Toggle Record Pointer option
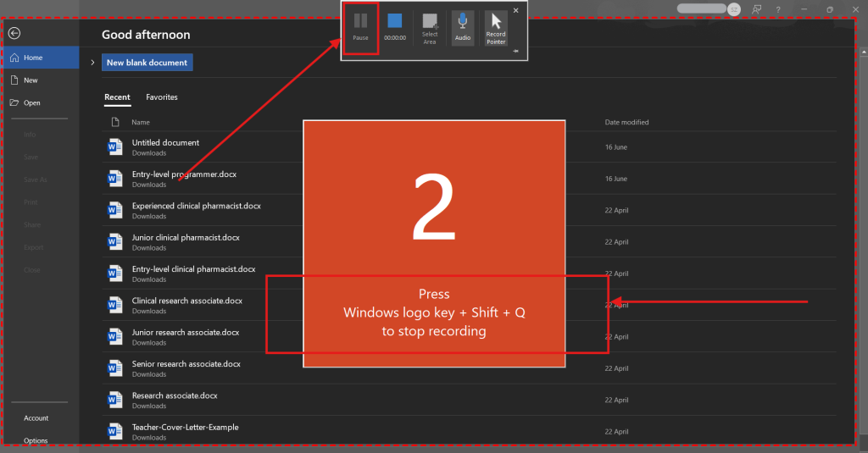The height and width of the screenshot is (453, 868). [x=496, y=28]
